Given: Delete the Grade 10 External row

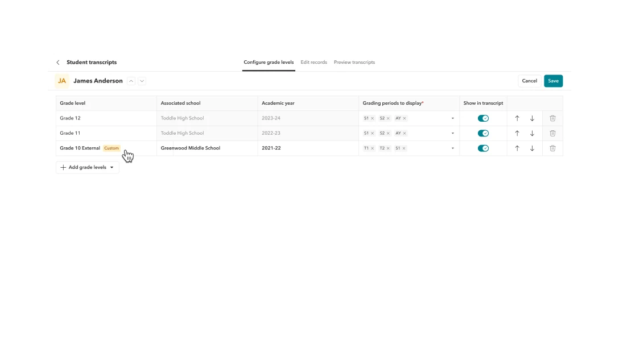Looking at the screenshot, I should tap(552, 148).
